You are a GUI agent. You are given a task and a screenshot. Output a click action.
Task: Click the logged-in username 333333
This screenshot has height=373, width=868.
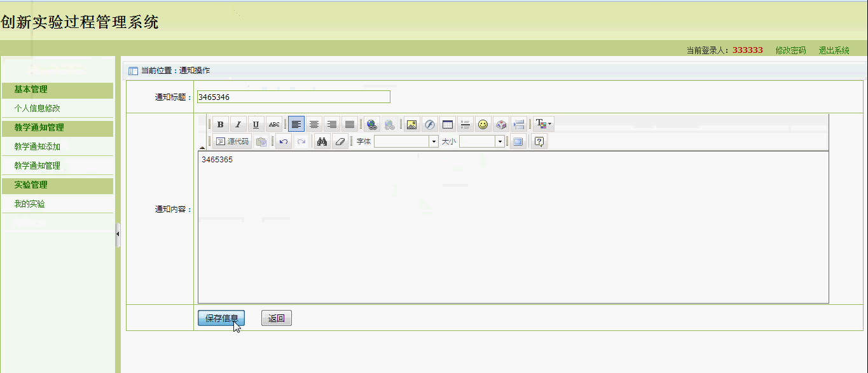[747, 50]
